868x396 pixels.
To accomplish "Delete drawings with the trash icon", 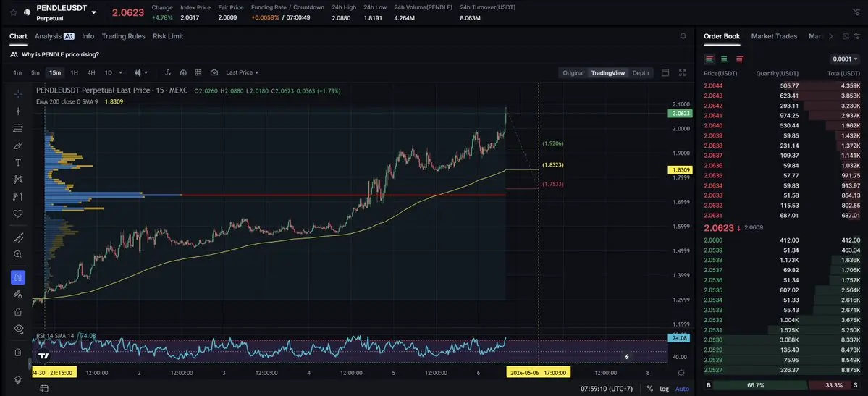I will [17, 353].
